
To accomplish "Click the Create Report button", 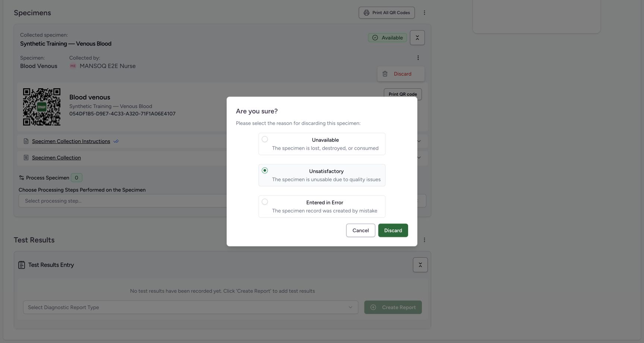I will 393,307.
